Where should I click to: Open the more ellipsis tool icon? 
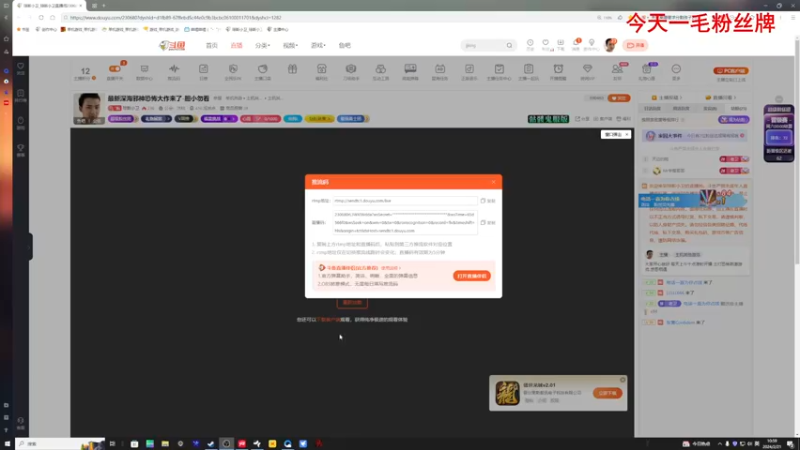[676, 69]
